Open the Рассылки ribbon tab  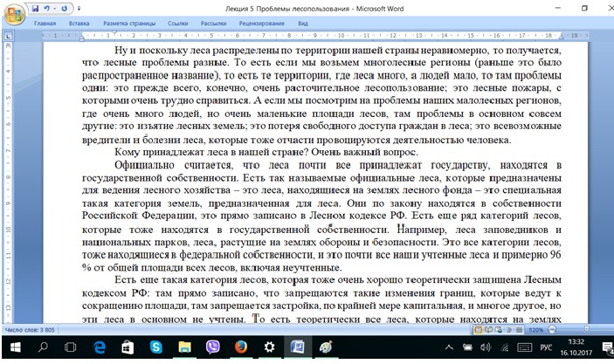213,24
